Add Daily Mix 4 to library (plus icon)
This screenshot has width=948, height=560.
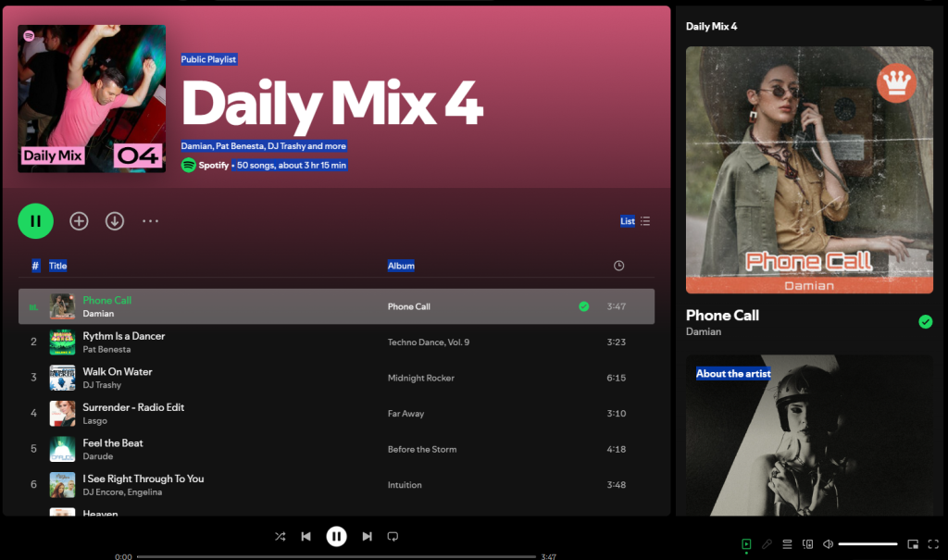point(79,221)
